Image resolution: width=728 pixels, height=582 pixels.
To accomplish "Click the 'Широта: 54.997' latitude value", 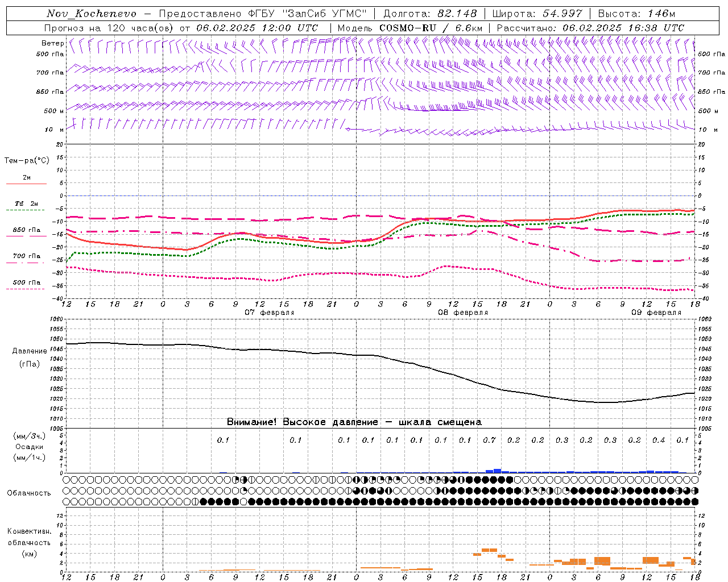I will pyautogui.click(x=537, y=14).
